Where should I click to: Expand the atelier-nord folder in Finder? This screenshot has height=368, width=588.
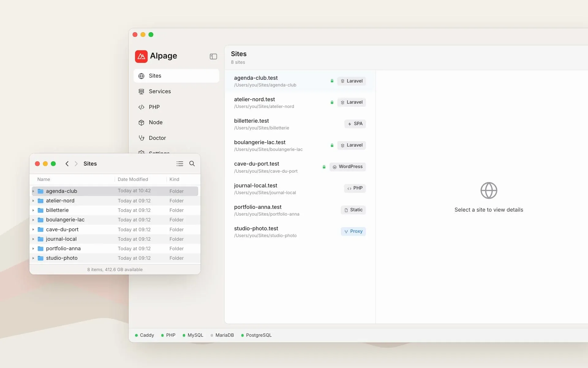33,201
